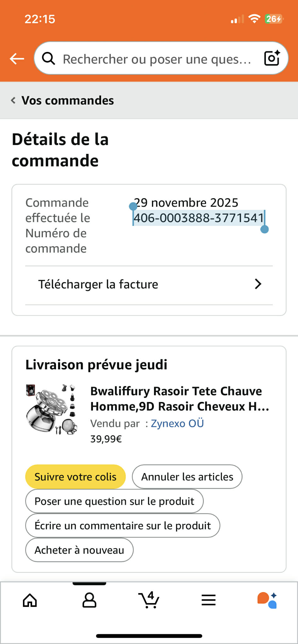Click the Suivre votre colis button
Screen dimensions: 298x644
coord(76,477)
